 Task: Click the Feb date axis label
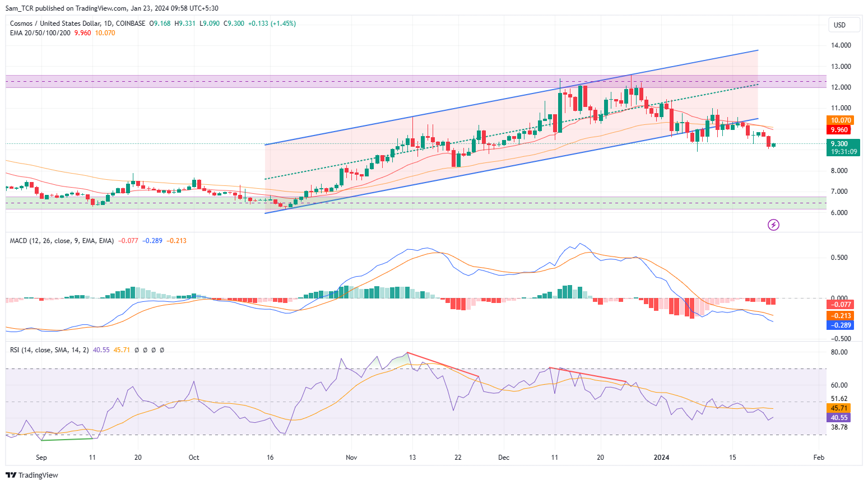pyautogui.click(x=819, y=458)
